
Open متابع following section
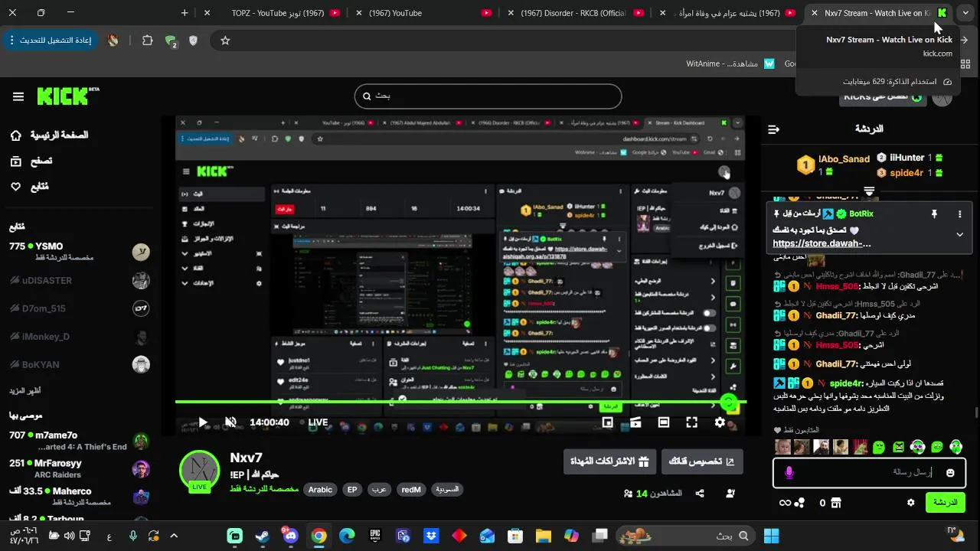[x=29, y=187]
